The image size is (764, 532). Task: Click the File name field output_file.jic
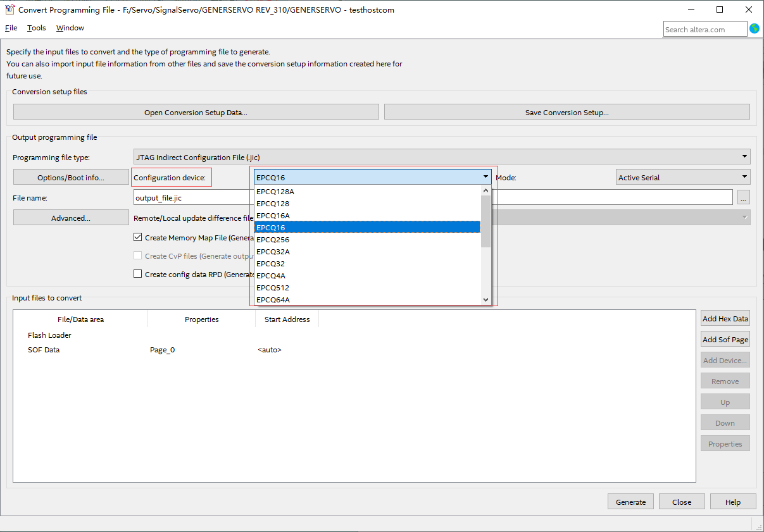point(434,197)
